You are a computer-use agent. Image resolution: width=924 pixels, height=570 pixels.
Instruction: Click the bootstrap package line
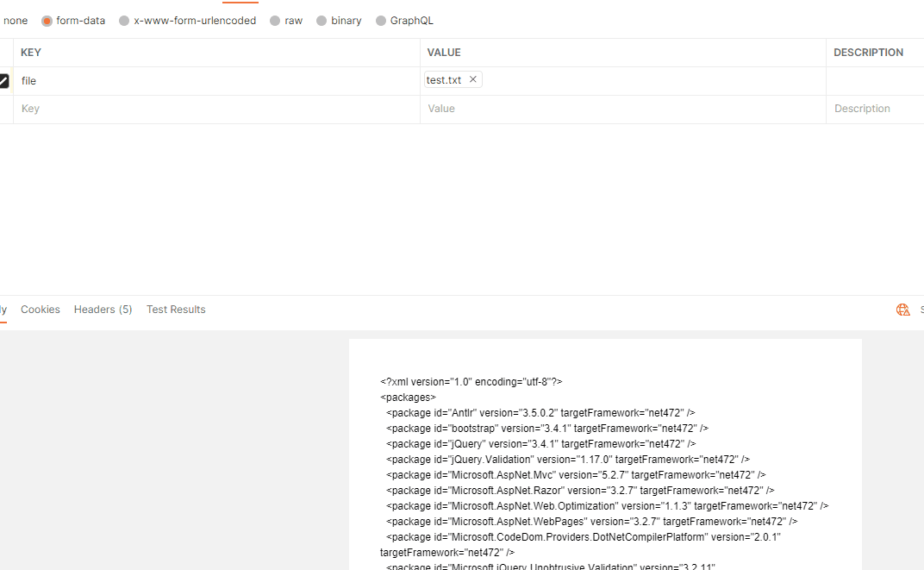pyautogui.click(x=546, y=429)
